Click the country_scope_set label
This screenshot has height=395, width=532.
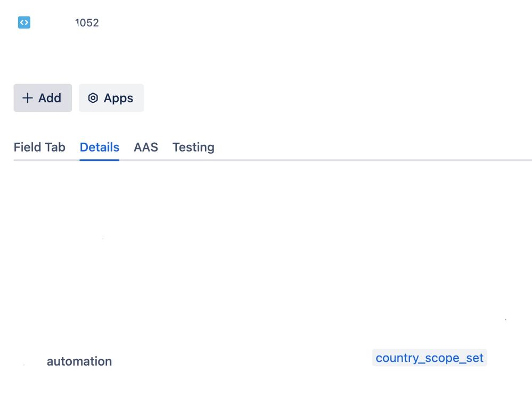click(x=429, y=358)
